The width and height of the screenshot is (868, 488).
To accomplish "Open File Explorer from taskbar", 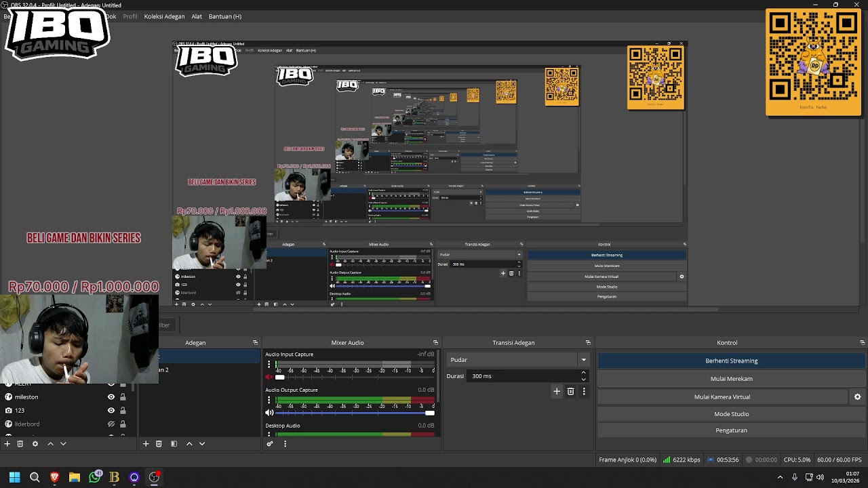I will [x=75, y=477].
